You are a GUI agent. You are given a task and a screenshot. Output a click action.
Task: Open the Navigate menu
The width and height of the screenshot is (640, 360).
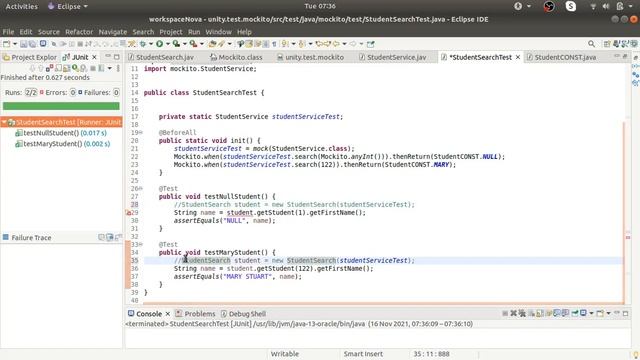113,32
